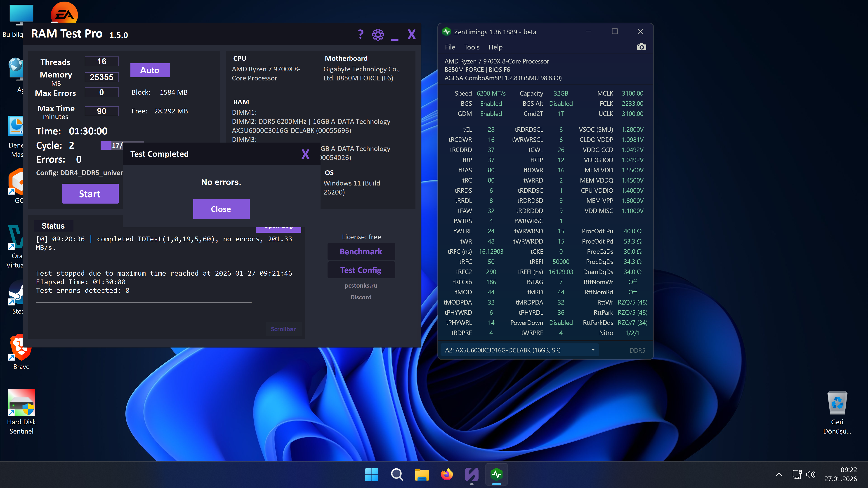The height and width of the screenshot is (488, 868).
Task: Open the Benchmark button
Action: tap(361, 252)
